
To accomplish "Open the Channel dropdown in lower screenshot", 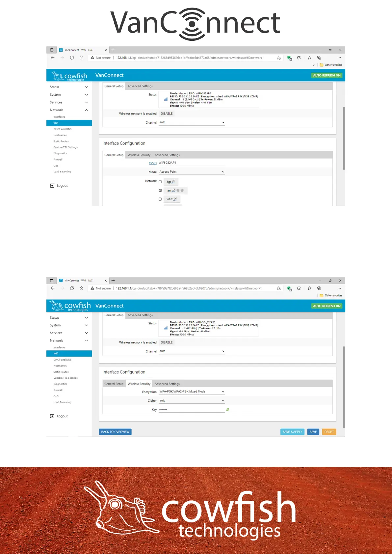I will [x=192, y=351].
